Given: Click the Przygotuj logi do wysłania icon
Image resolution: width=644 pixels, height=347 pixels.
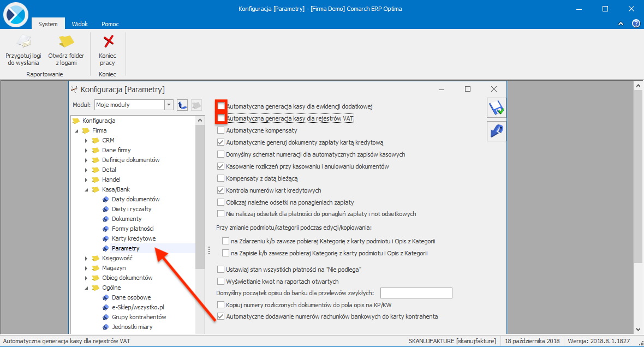Looking at the screenshot, I should point(23,42).
